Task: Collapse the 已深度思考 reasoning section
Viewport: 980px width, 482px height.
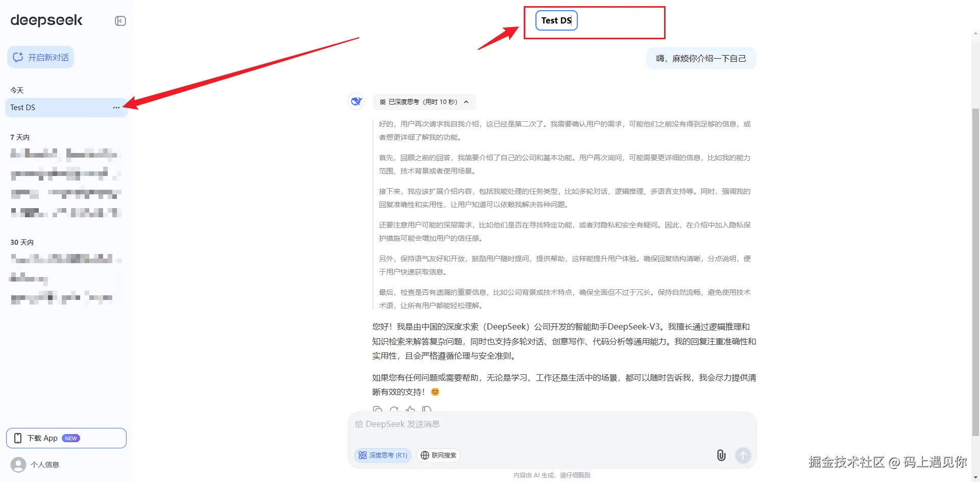Action: pos(424,102)
